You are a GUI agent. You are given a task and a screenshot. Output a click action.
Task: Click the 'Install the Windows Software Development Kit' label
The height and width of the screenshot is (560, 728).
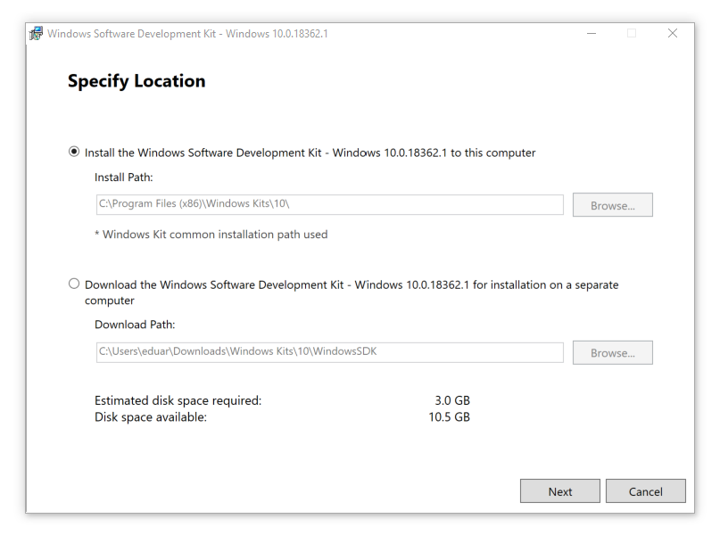pos(310,152)
